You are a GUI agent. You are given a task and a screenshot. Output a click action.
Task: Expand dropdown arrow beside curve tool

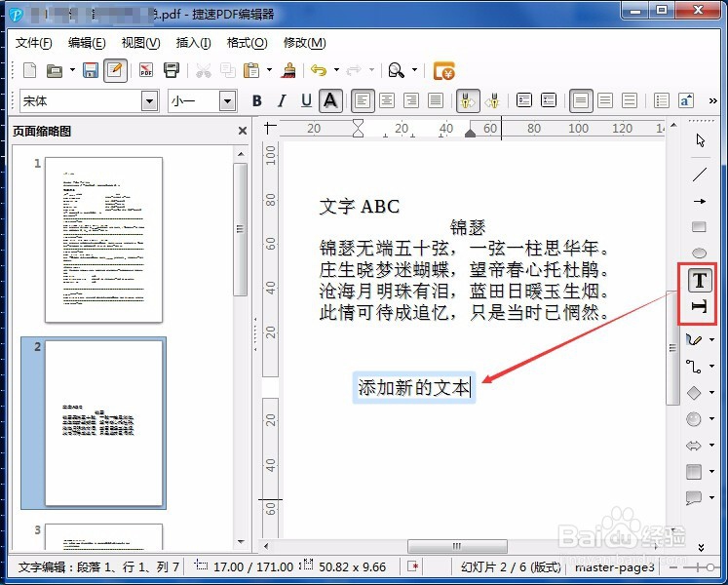click(711, 339)
